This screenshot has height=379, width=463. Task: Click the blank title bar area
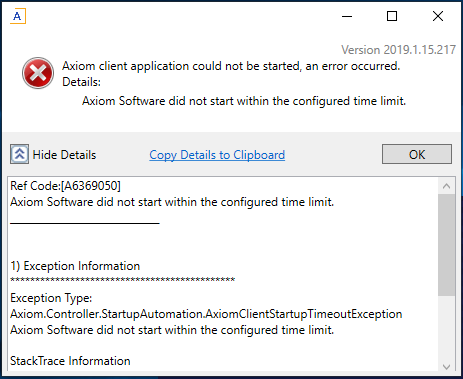click(180, 16)
